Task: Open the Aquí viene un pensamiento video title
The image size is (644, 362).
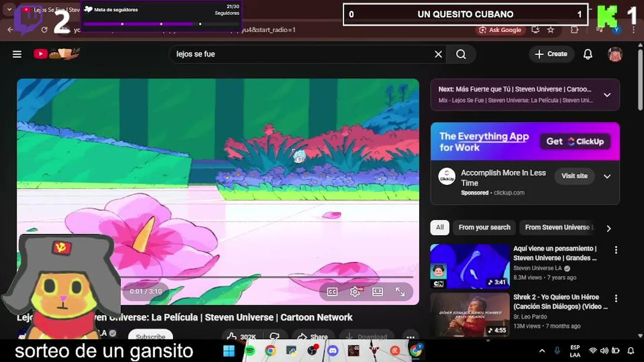Action: click(555, 253)
